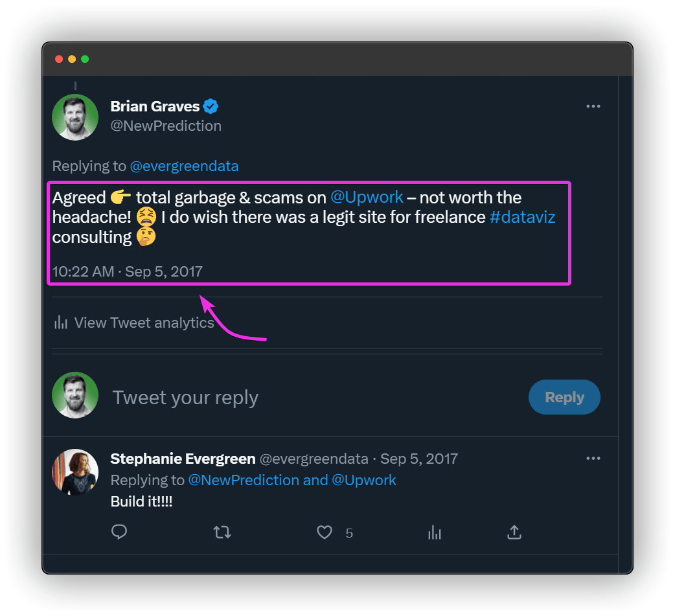Open the #dataviz hashtag

522,217
